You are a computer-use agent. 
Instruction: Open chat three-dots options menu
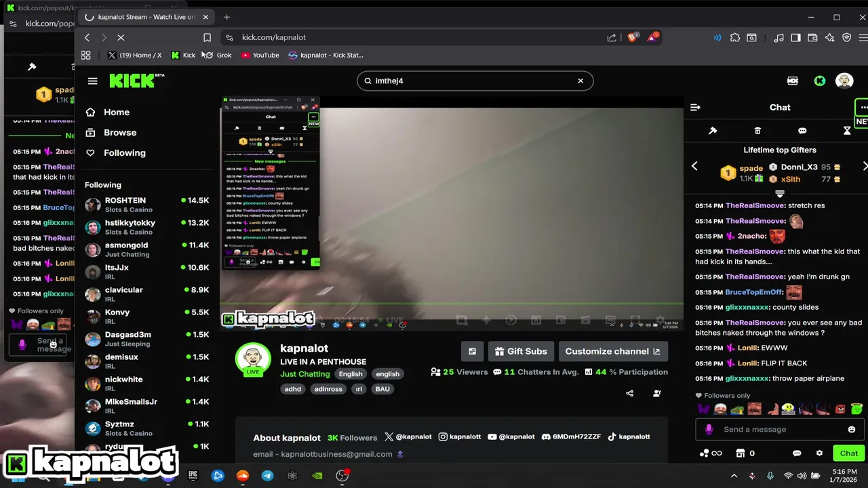pyautogui.click(x=863, y=107)
